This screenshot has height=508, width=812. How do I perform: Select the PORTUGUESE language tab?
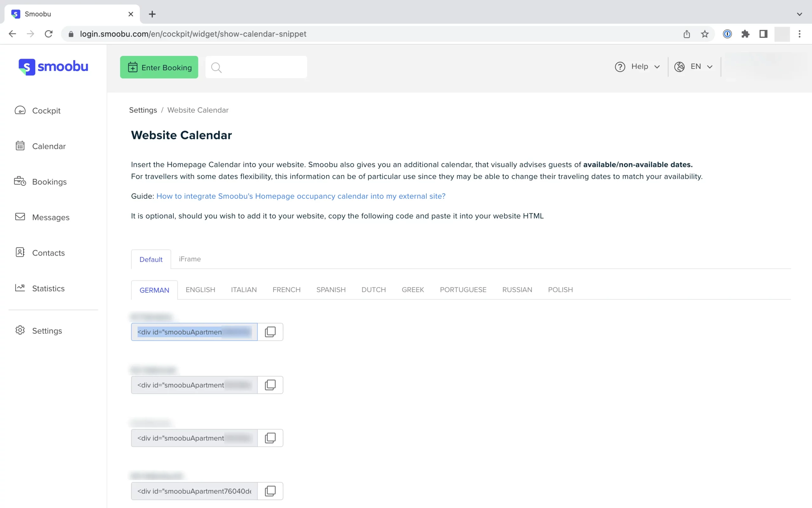point(463,290)
